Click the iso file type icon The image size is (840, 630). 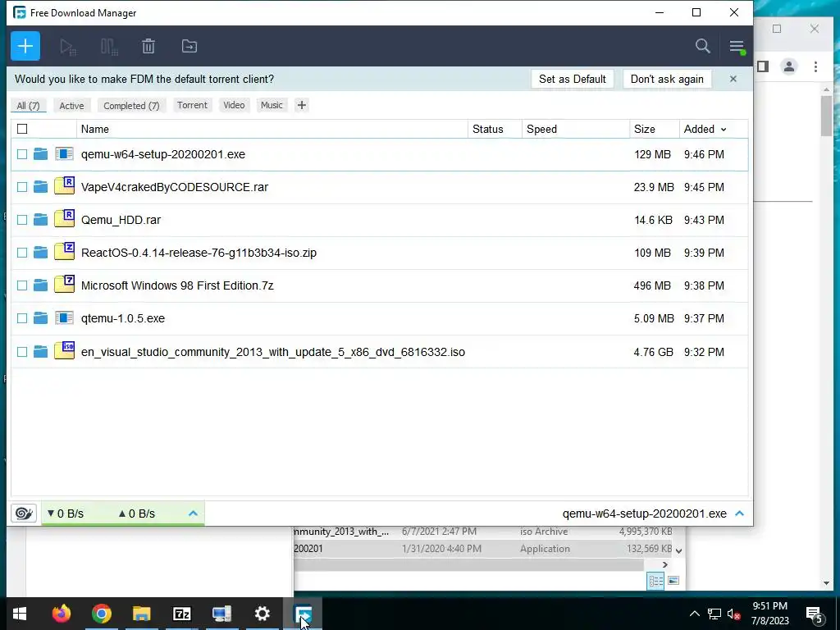(x=64, y=351)
